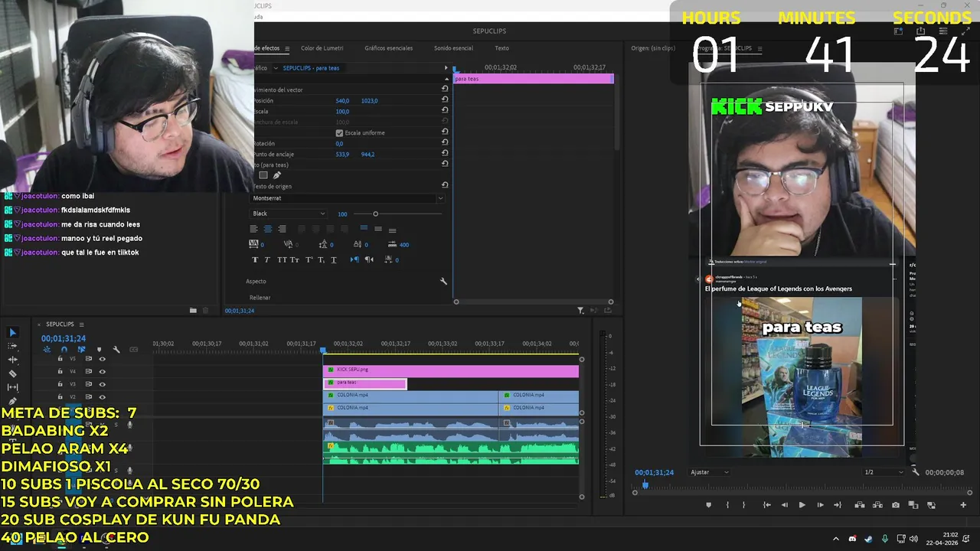This screenshot has height=551, width=980.
Task: Click the pen mask icon
Action: [277, 175]
